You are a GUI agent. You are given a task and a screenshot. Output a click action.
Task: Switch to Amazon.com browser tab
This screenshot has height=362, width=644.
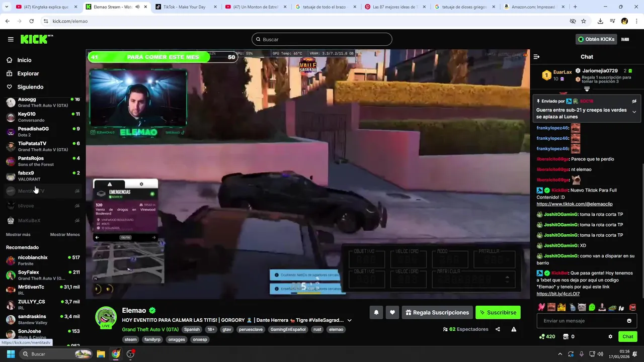(x=533, y=7)
